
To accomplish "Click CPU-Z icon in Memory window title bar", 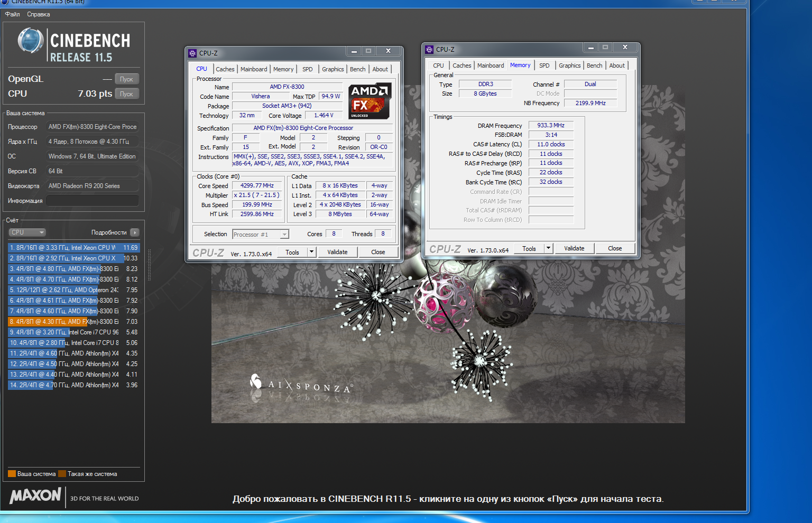I will click(429, 49).
